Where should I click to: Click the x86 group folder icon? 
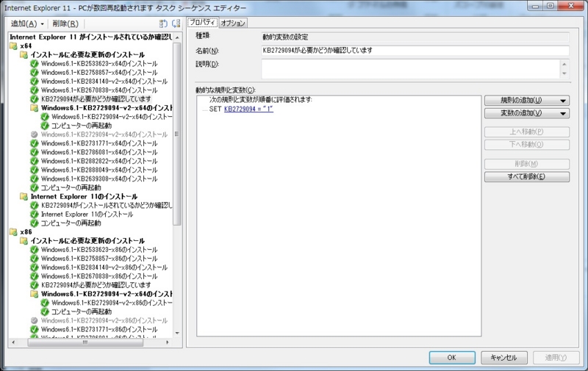coord(13,232)
